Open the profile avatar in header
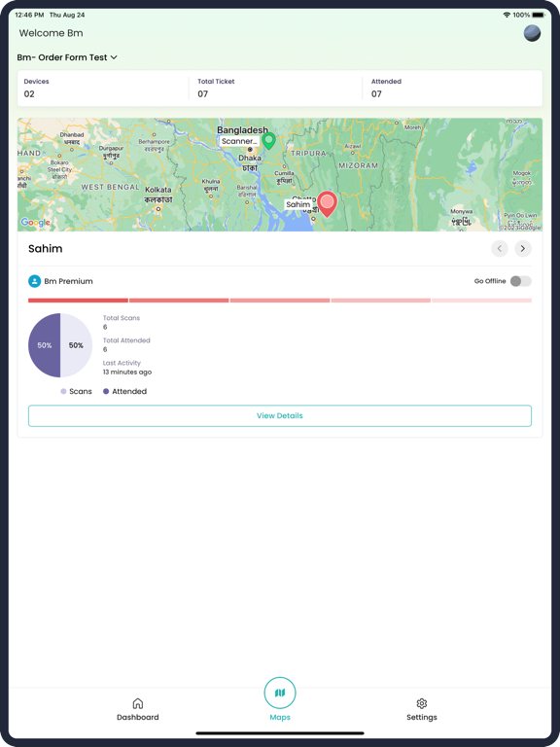 (532, 33)
